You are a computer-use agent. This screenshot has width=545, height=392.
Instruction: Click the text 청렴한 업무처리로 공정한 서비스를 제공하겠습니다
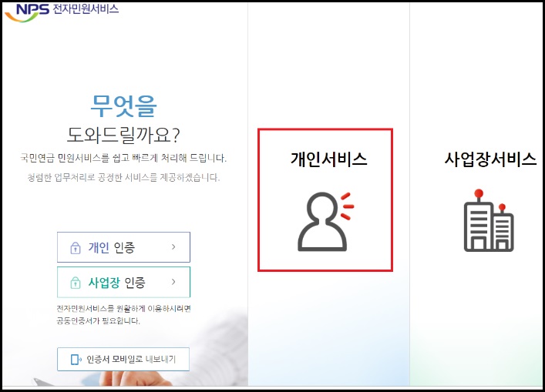point(123,177)
